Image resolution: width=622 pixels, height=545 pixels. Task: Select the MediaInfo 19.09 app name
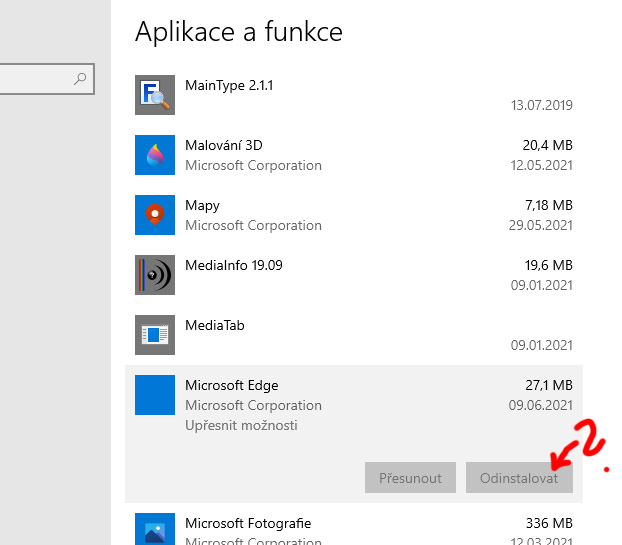coord(234,266)
